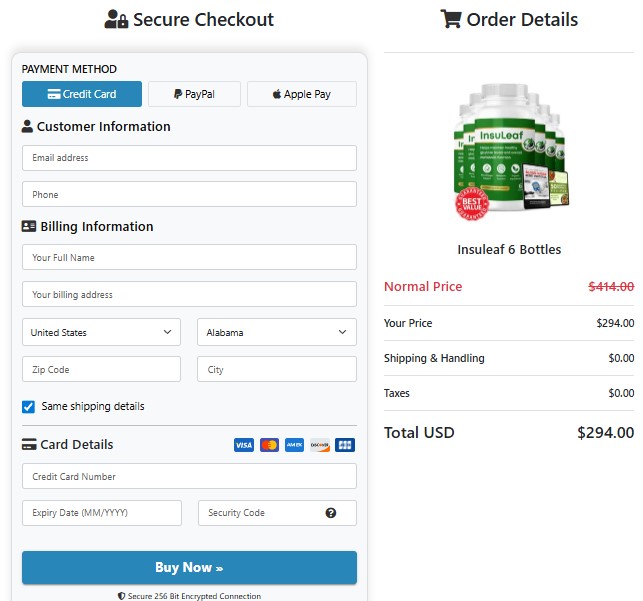Expand the Alabama state dropdown
Screen dimensions: 643x601
[277, 332]
